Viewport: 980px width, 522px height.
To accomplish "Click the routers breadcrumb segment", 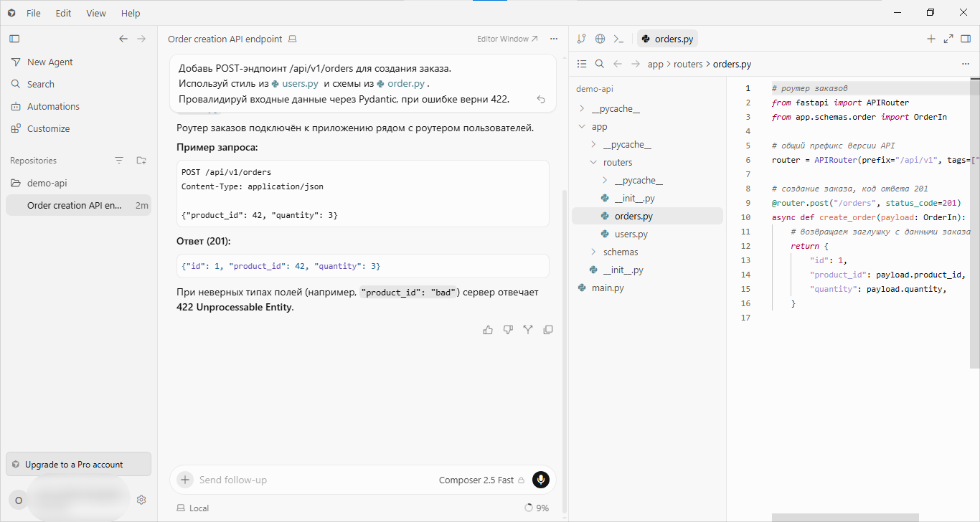I will tap(688, 64).
